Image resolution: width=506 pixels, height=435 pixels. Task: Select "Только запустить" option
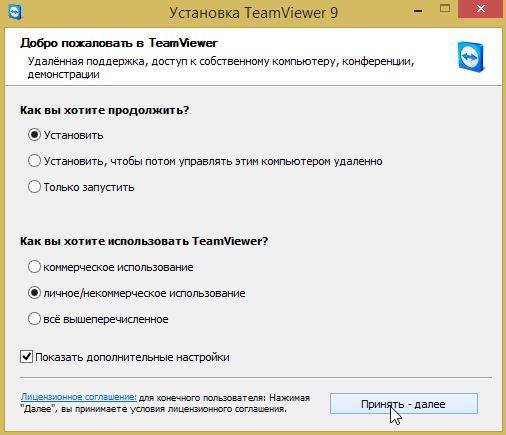tap(34, 187)
